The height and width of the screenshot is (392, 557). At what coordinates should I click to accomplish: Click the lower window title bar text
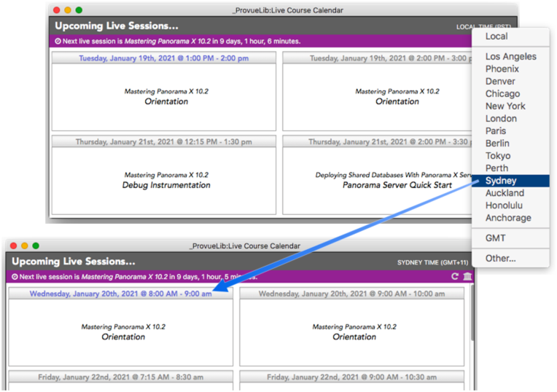[244, 246]
